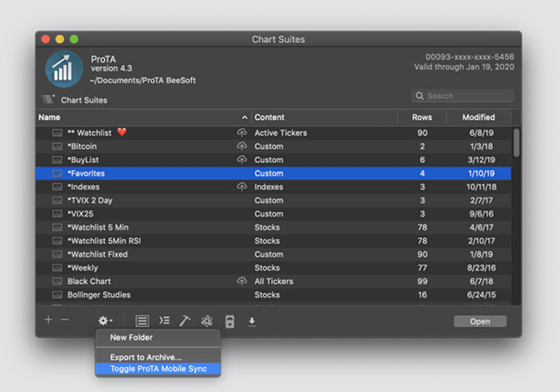Toggle cloud sync for *Indexes suite

coord(242,187)
